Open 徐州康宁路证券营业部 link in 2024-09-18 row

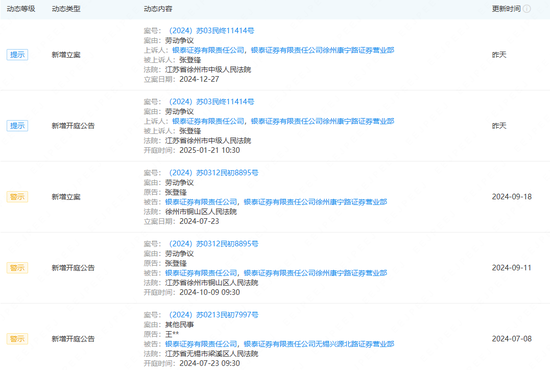[x=316, y=202]
